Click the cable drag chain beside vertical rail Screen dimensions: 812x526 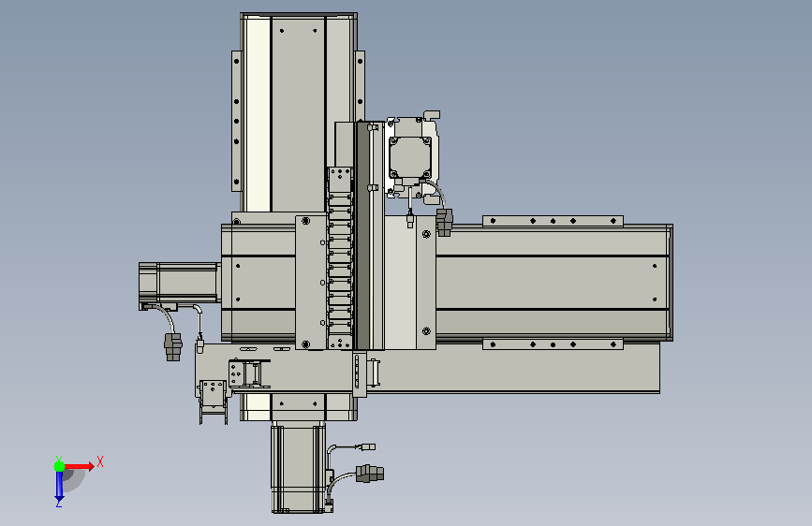coord(341,257)
